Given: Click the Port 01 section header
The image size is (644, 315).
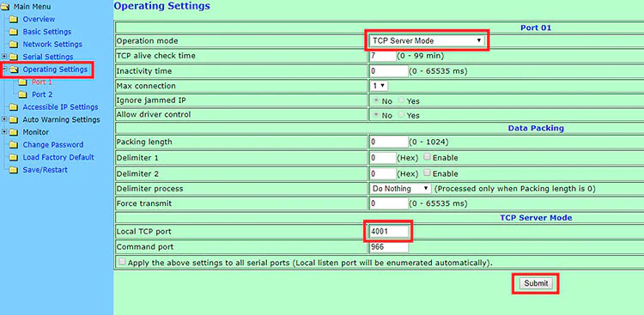Looking at the screenshot, I should click(x=536, y=28).
